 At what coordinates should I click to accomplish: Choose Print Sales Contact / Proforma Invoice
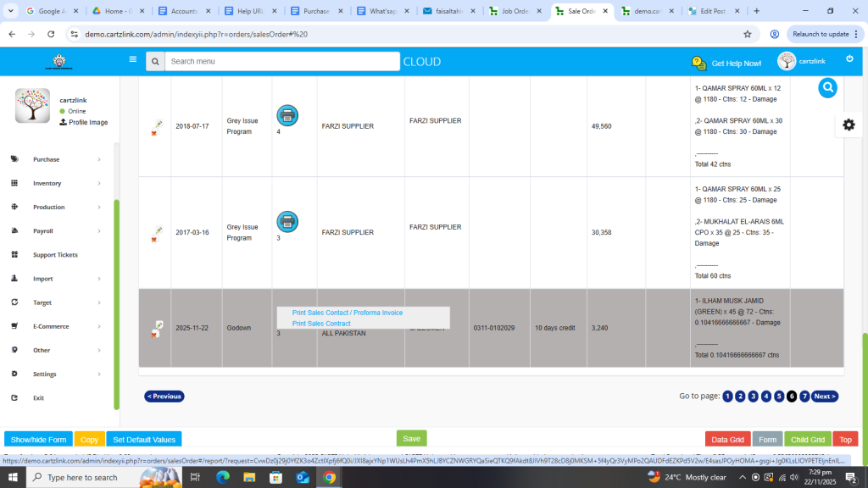tap(348, 313)
